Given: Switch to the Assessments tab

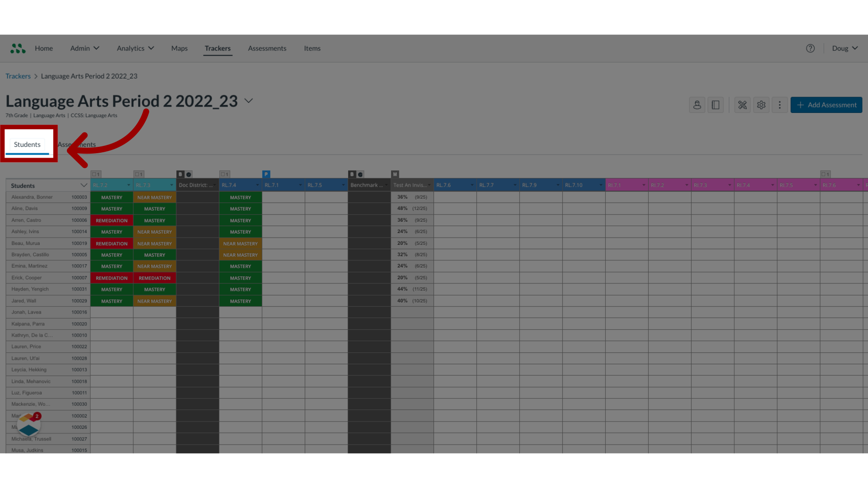Looking at the screenshot, I should [x=76, y=144].
